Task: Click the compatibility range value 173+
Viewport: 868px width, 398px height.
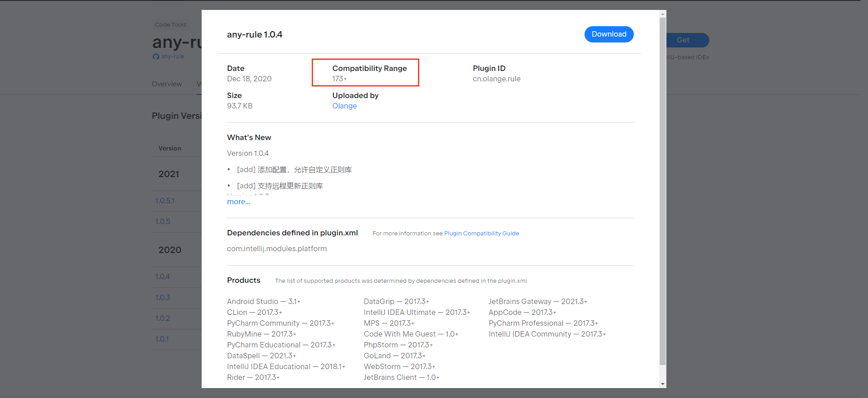Action: pyautogui.click(x=340, y=79)
